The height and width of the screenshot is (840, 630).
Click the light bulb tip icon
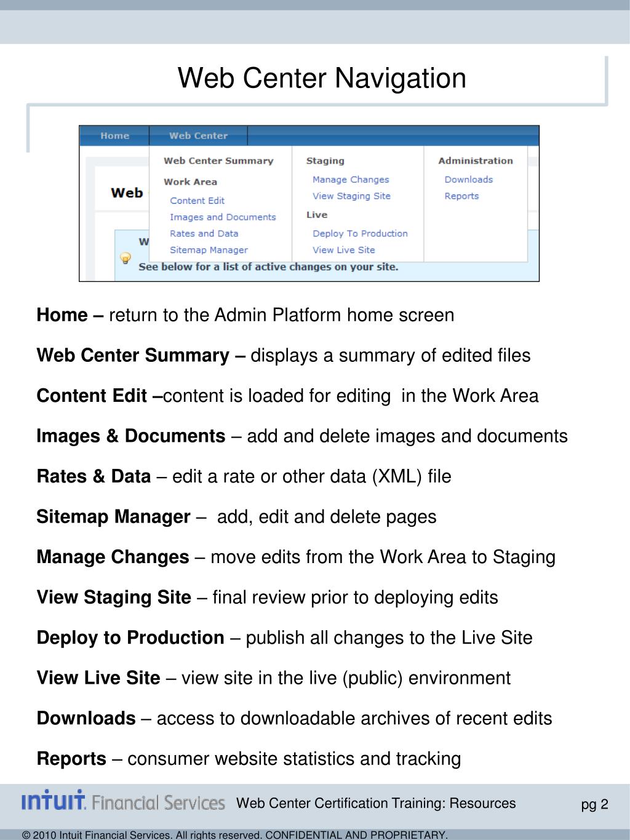click(x=126, y=257)
